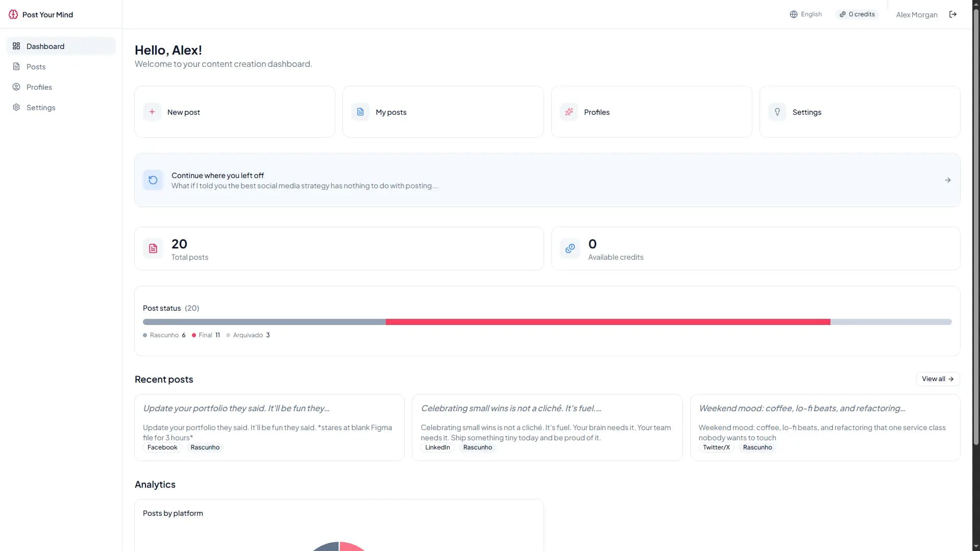Click the 0 credits badge
The width and height of the screenshot is (980, 551).
point(857,14)
